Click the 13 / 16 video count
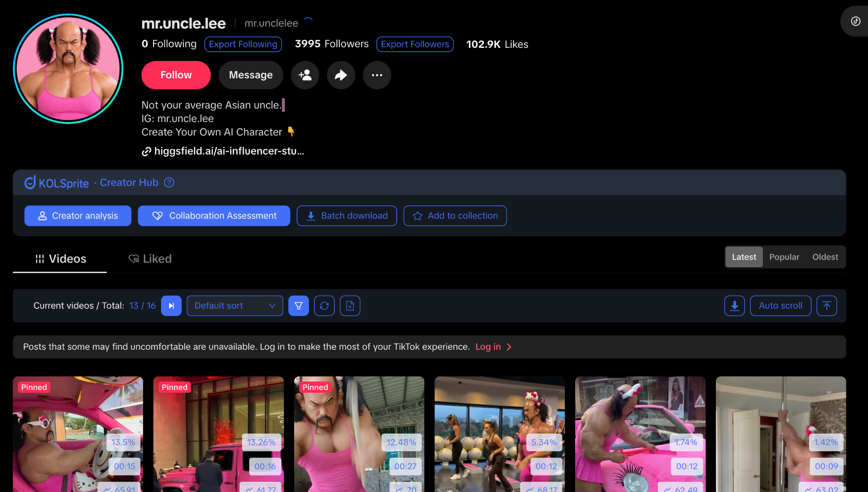The width and height of the screenshot is (868, 492). tap(142, 306)
